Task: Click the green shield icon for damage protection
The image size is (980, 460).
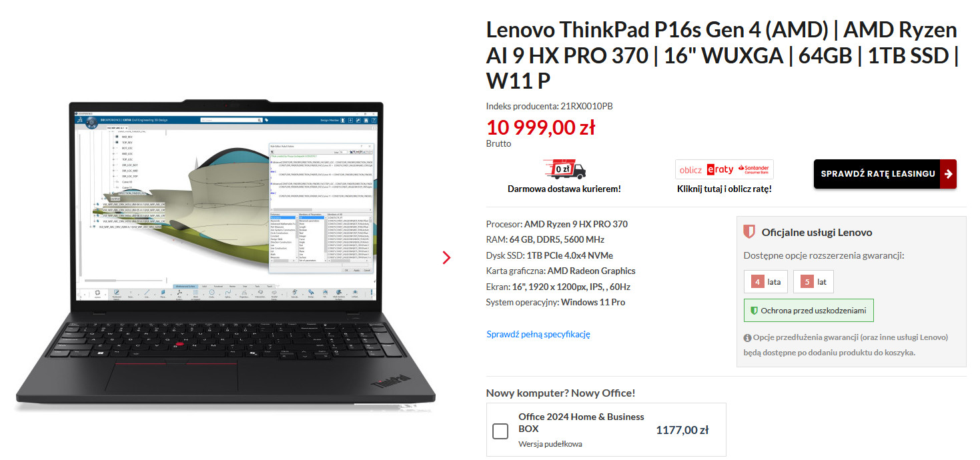Action: tap(754, 311)
